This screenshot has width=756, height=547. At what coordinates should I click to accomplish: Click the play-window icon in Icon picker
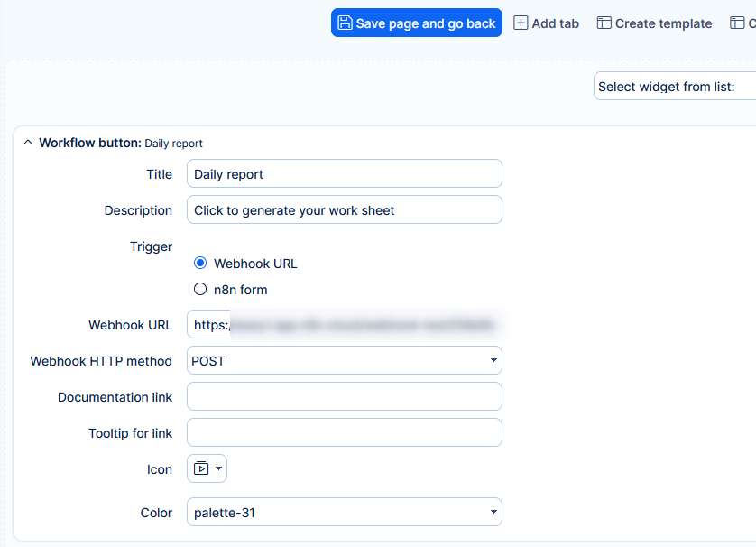pos(201,468)
